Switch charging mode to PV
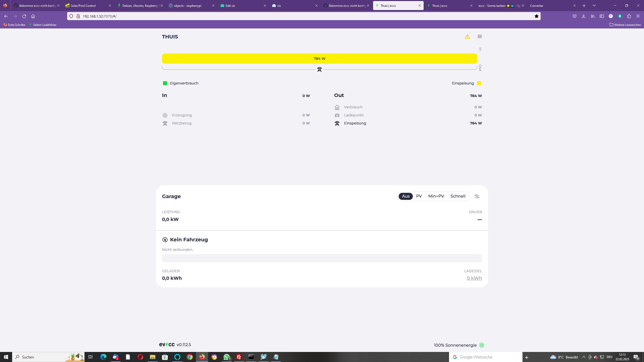The width and height of the screenshot is (644, 362). 419,196
